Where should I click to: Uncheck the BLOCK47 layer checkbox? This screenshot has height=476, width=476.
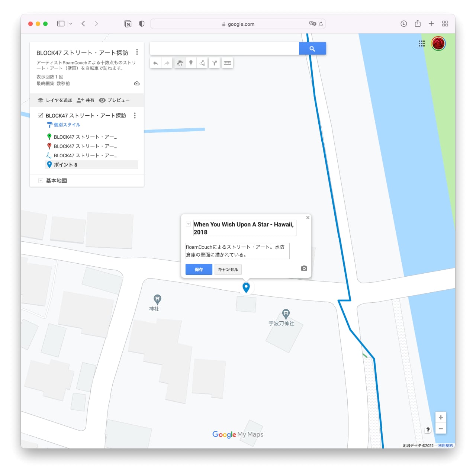41,115
